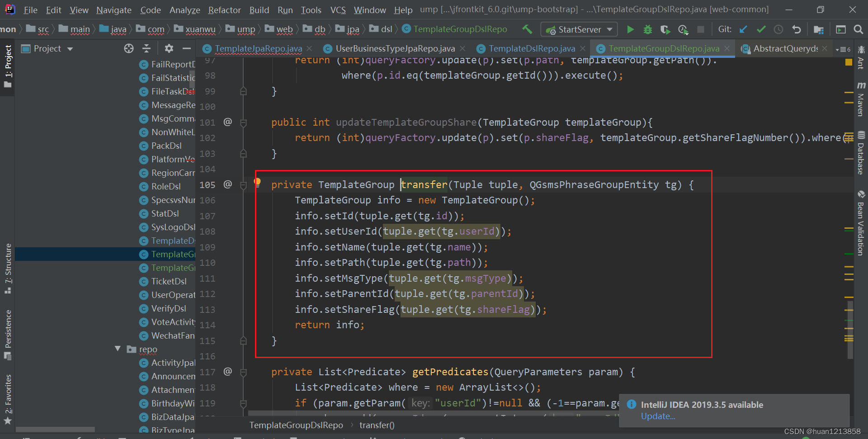Open Search Everywhere with the magnifier icon

859,29
